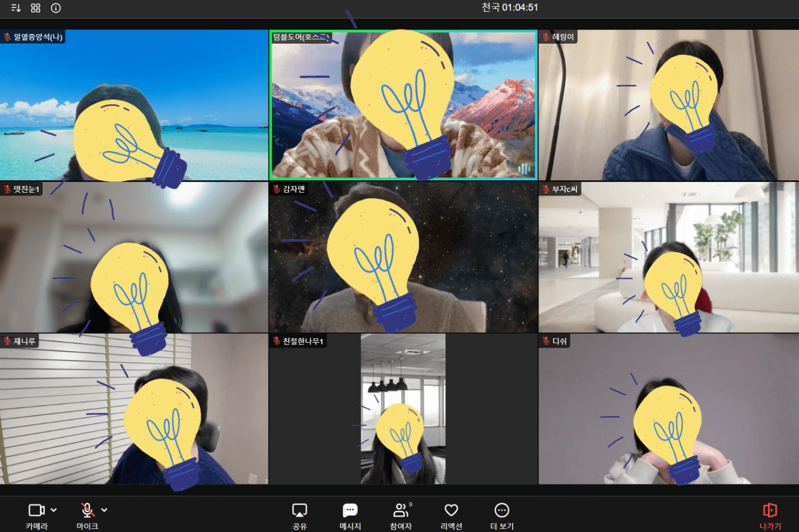The width and height of the screenshot is (799, 532).
Task: Click muted mic icon beside 디쉬
Action: pos(546,341)
